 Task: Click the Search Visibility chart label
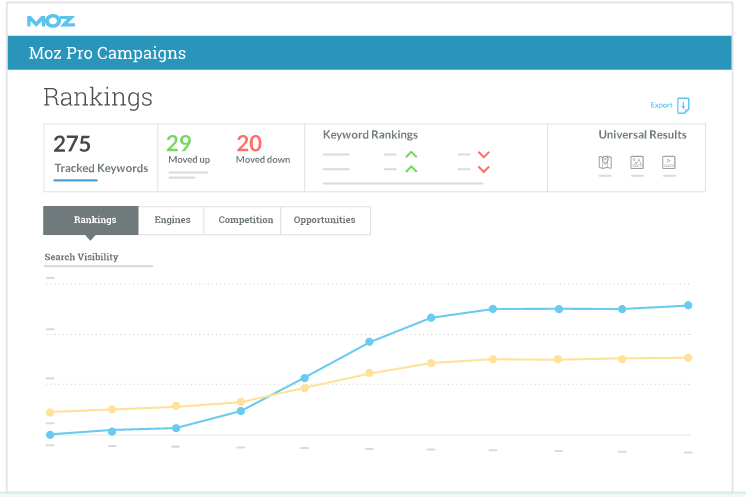[81, 257]
